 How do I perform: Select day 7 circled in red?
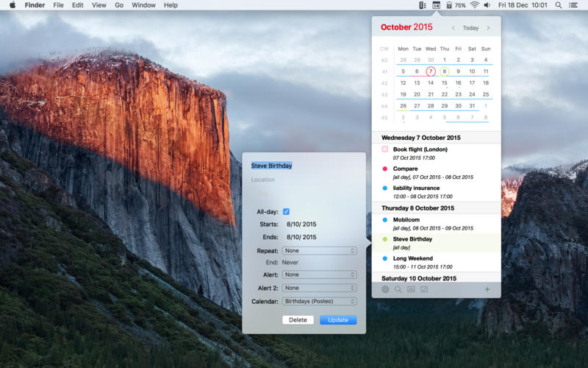[431, 71]
